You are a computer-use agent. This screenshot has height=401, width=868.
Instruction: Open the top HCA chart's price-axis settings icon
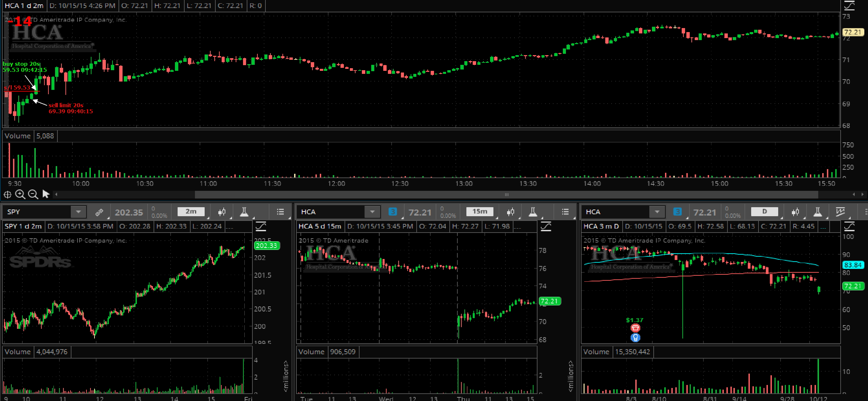(x=849, y=5)
